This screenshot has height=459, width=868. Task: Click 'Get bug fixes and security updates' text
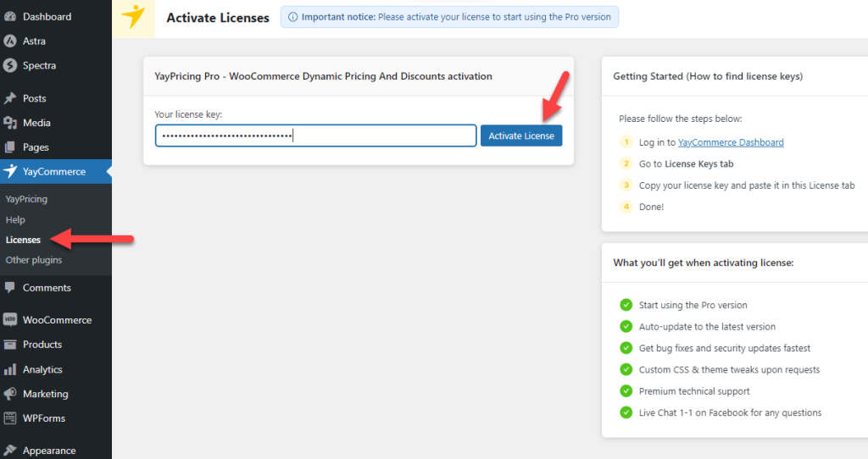coord(725,348)
